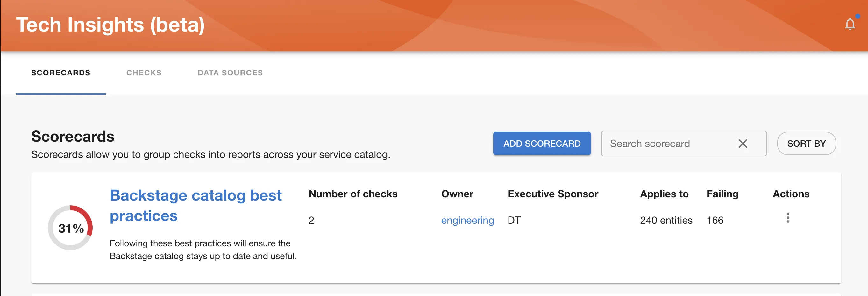Follow the engineering owner link

coord(467,220)
